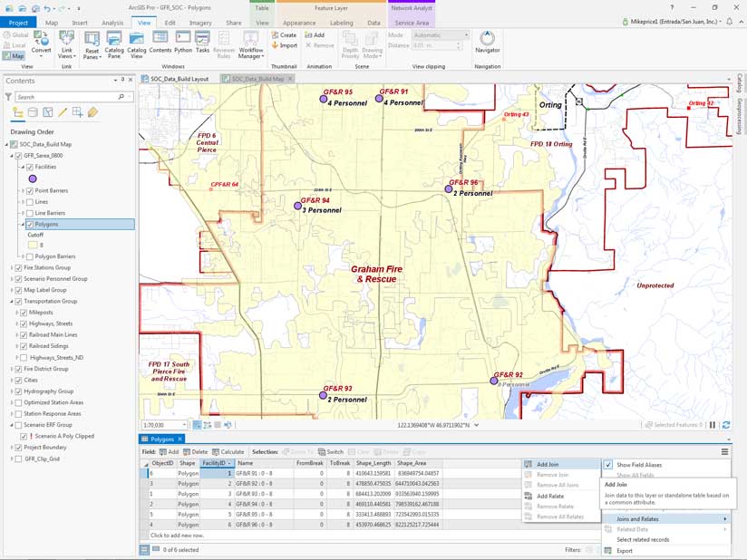This screenshot has height=560, width=747.
Task: Click the Facilities purple circle symbol
Action: point(33,179)
